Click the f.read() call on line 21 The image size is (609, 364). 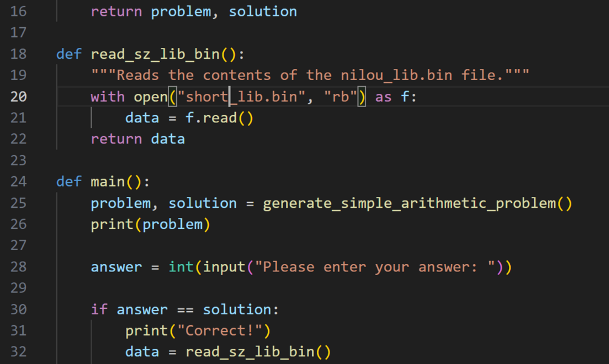point(219,118)
